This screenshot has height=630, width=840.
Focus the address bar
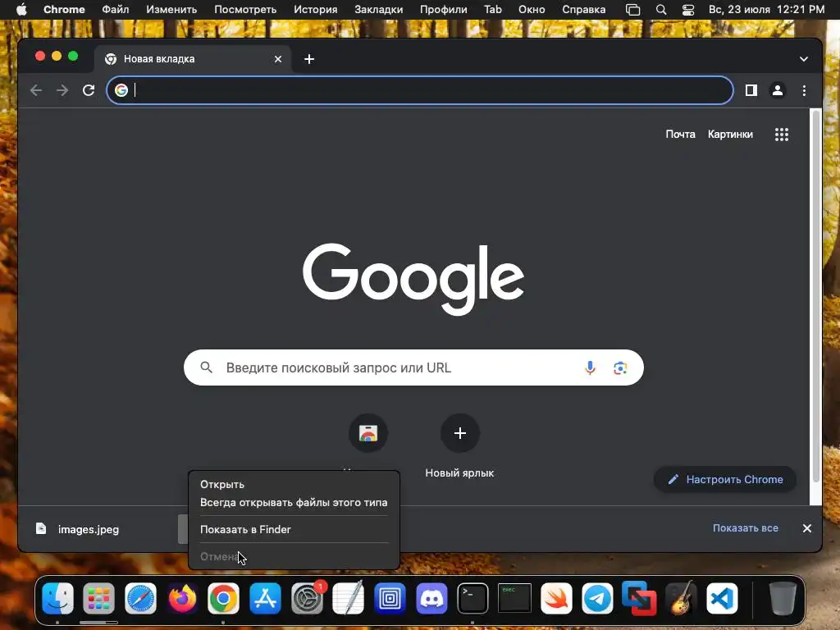419,90
